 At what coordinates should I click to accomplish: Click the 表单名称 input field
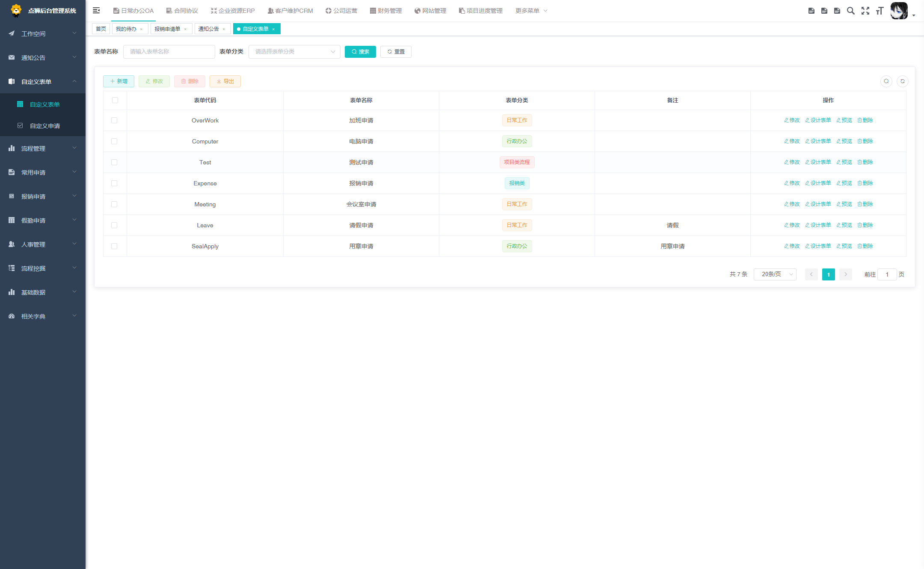pos(169,52)
